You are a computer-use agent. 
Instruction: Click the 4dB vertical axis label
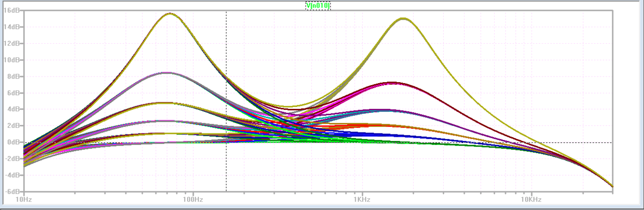[x=13, y=109]
